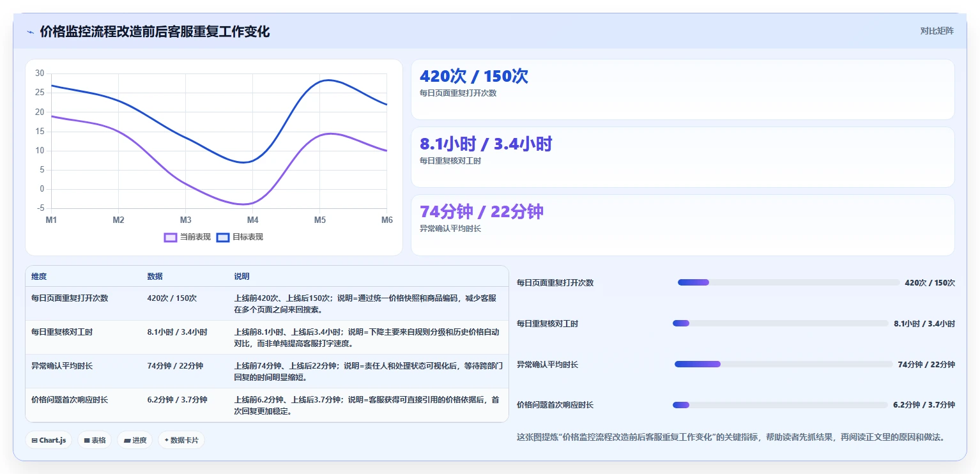Click the explanation starting 上线前74分钟
The height and width of the screenshot is (474, 980).
(369, 372)
